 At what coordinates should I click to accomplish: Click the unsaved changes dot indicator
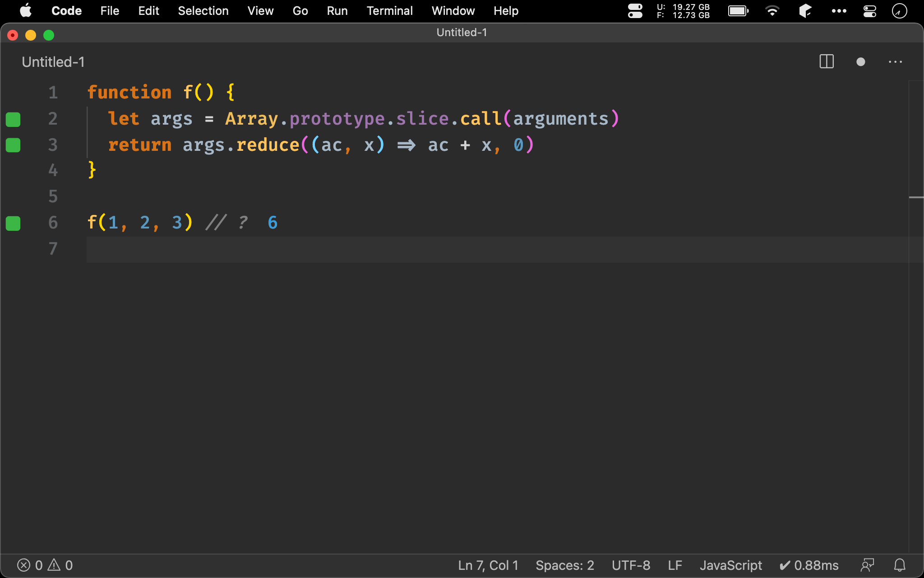(860, 62)
